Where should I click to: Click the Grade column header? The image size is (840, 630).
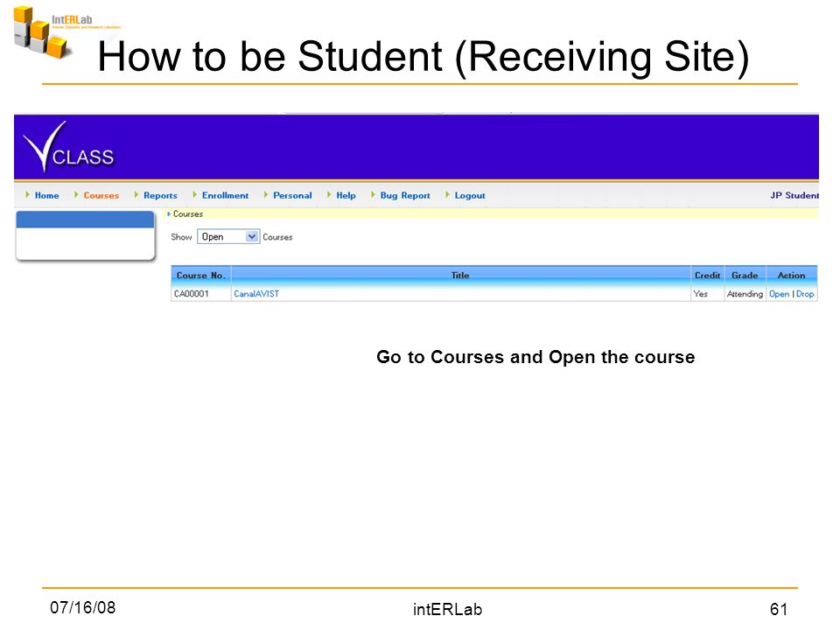745,276
